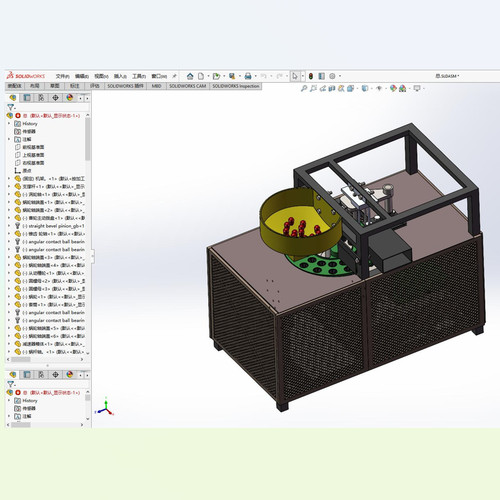Screen dimensions: 500x500
Task: Expand the straight bevel pinion component node
Action: tap(9, 226)
